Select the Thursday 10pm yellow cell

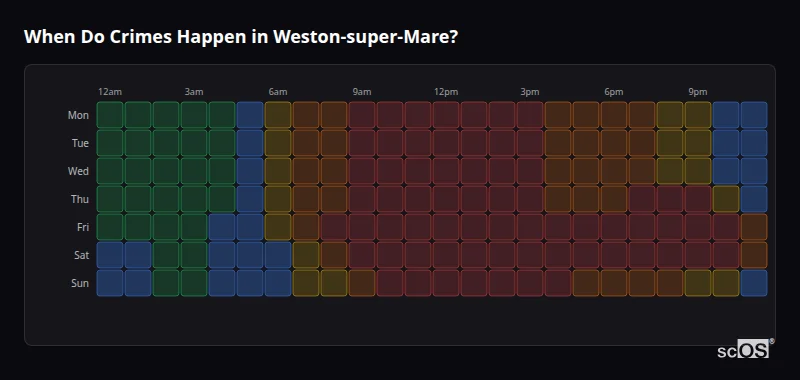[x=726, y=199]
